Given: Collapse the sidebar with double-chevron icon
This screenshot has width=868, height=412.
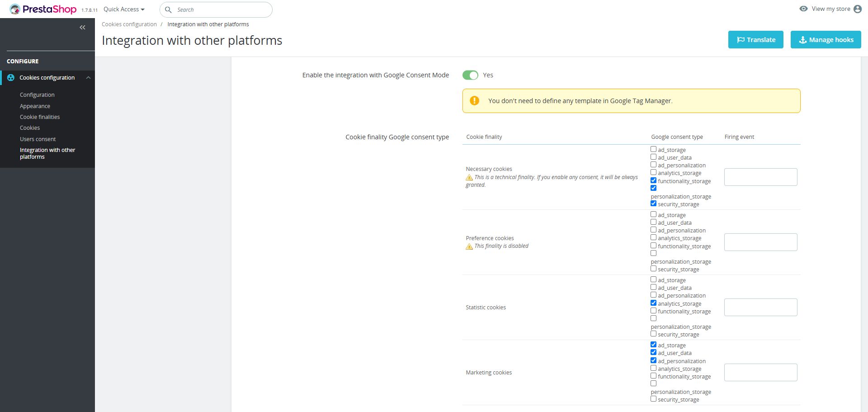Looking at the screenshot, I should [x=82, y=28].
